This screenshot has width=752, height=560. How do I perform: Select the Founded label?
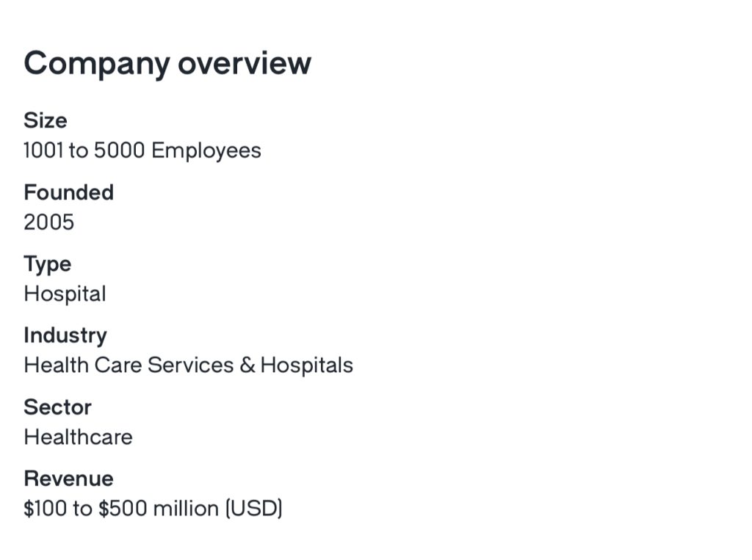(68, 192)
